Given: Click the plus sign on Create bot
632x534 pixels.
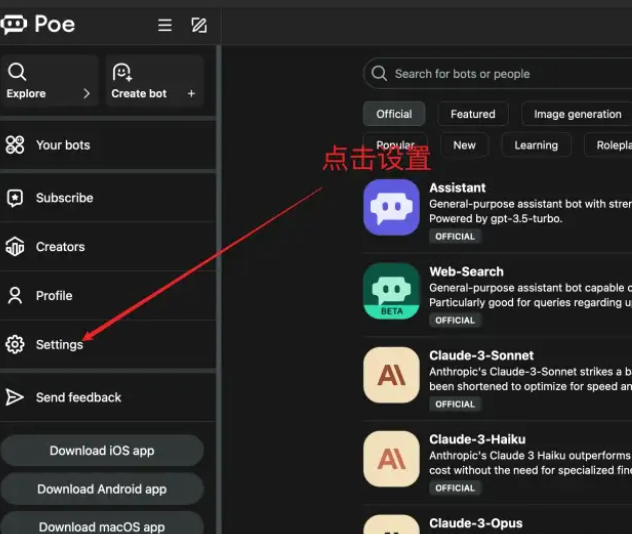Looking at the screenshot, I should pyautogui.click(x=191, y=94).
